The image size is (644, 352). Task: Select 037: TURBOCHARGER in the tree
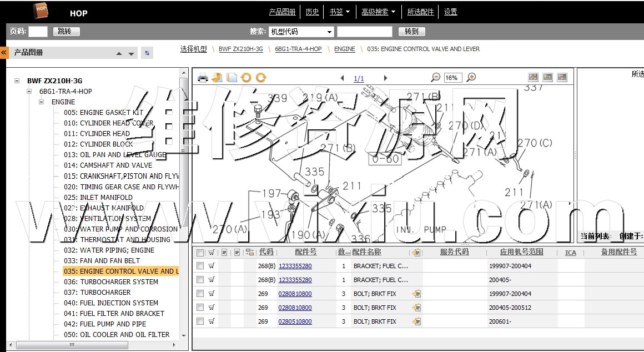pyautogui.click(x=97, y=293)
